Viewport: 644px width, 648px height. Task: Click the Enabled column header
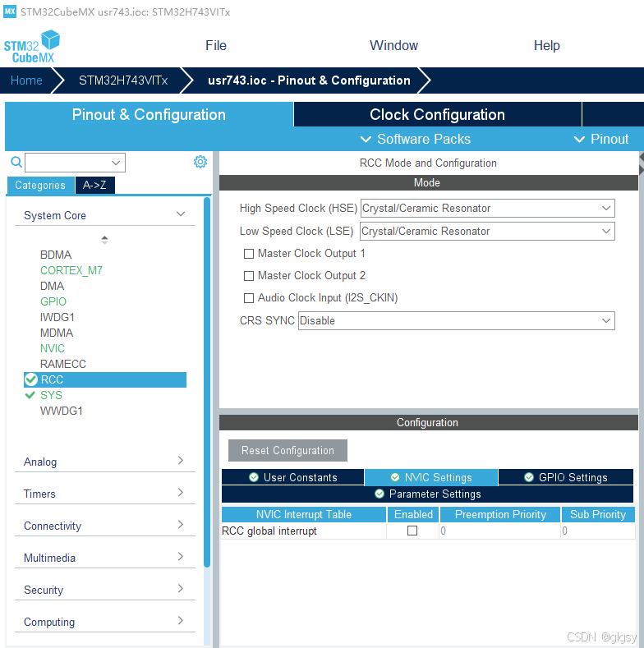pyautogui.click(x=413, y=514)
